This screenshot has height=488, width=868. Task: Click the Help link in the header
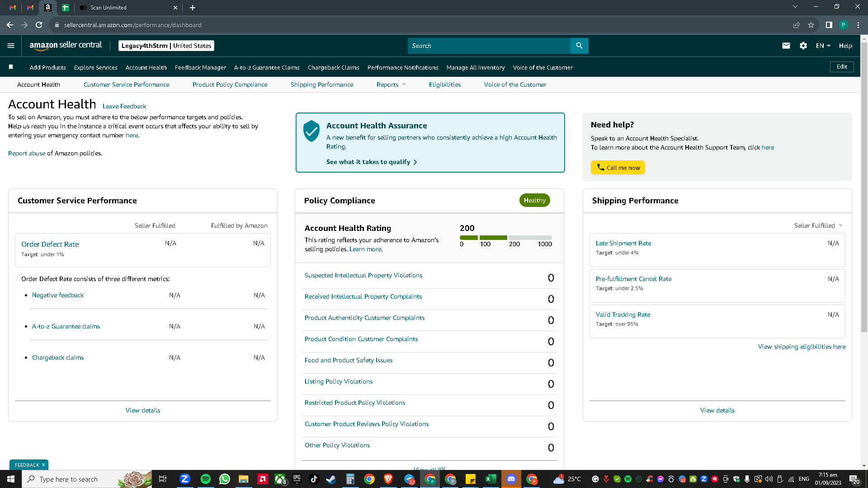click(845, 46)
